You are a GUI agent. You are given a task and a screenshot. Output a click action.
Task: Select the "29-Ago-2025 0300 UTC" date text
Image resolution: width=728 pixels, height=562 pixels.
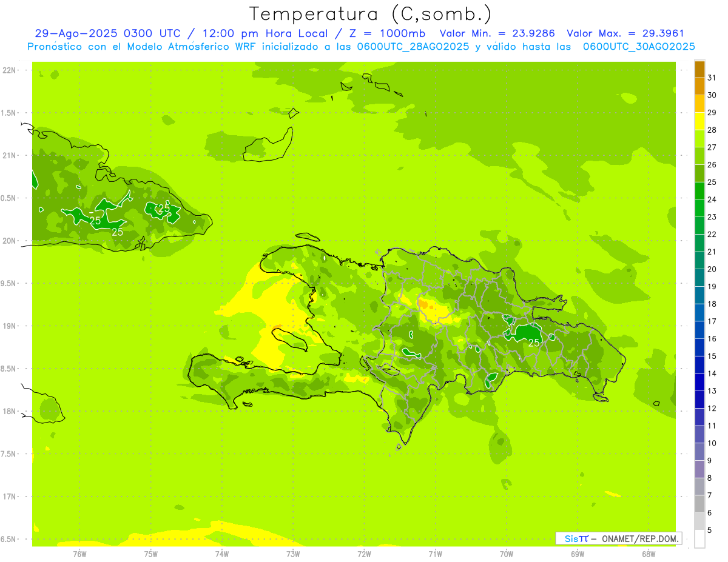pos(107,33)
